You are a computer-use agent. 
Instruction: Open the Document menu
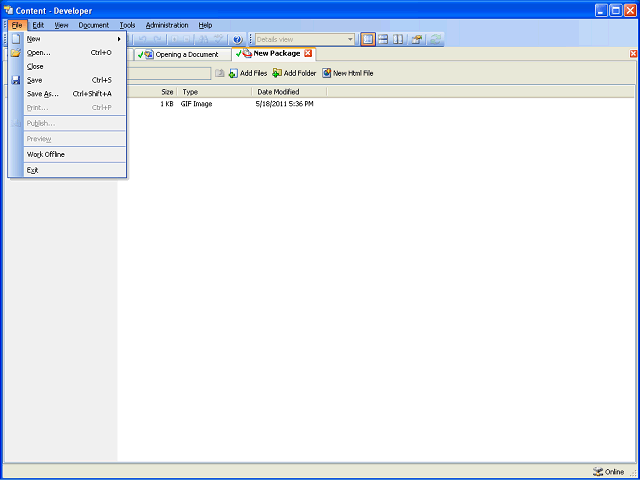click(x=93, y=25)
